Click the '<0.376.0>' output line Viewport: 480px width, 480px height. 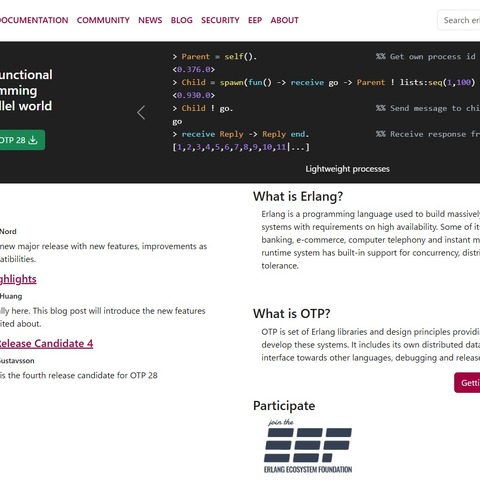[x=194, y=69]
